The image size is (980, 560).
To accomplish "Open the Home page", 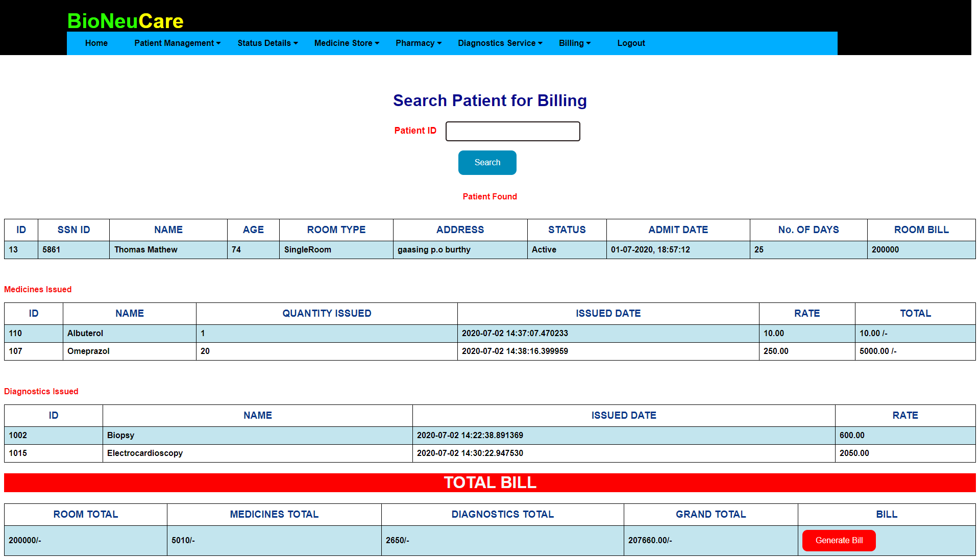I will coord(96,43).
